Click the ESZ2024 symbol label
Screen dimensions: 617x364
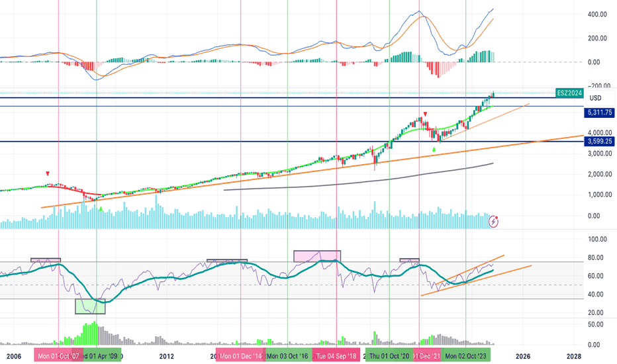[x=569, y=93]
